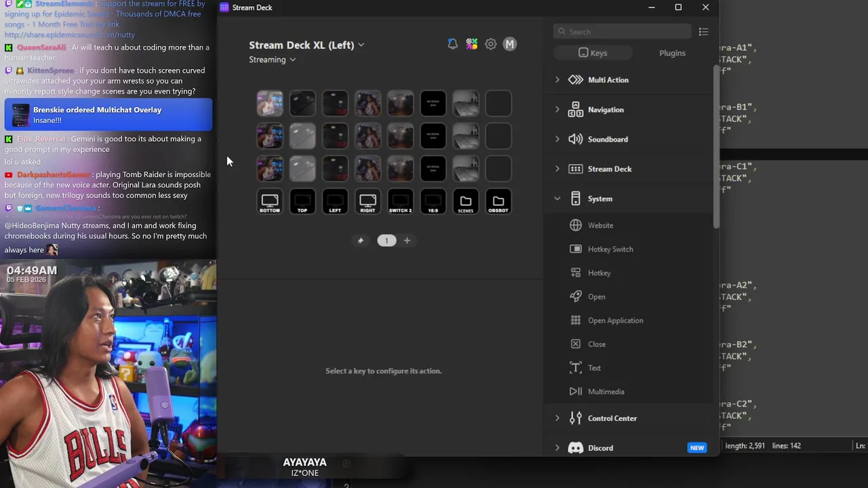The width and height of the screenshot is (868, 488).
Task: Select the empty last key in third row
Action: point(498,169)
